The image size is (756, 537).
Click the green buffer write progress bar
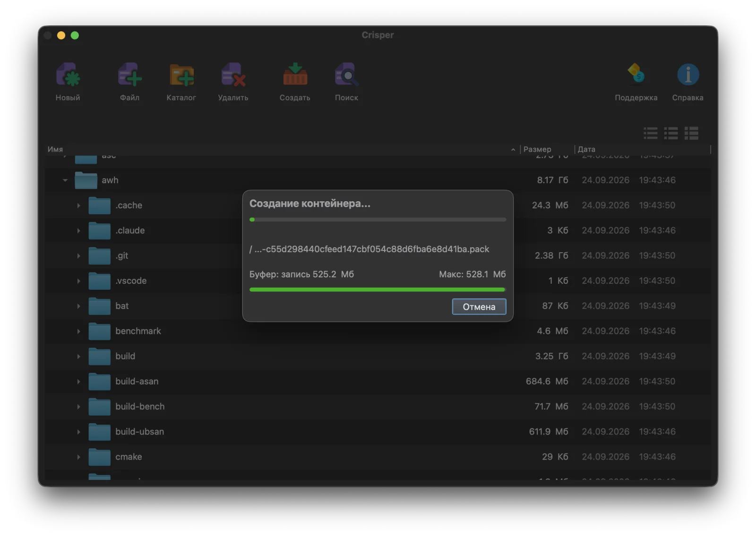(378, 290)
